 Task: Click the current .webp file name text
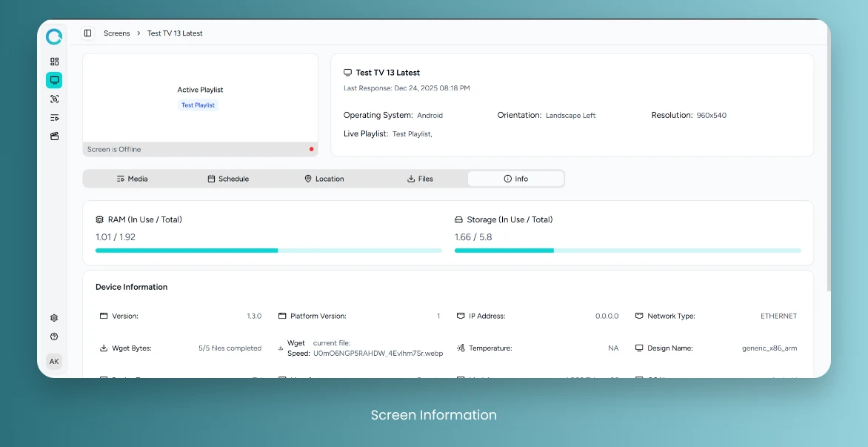tap(378, 354)
